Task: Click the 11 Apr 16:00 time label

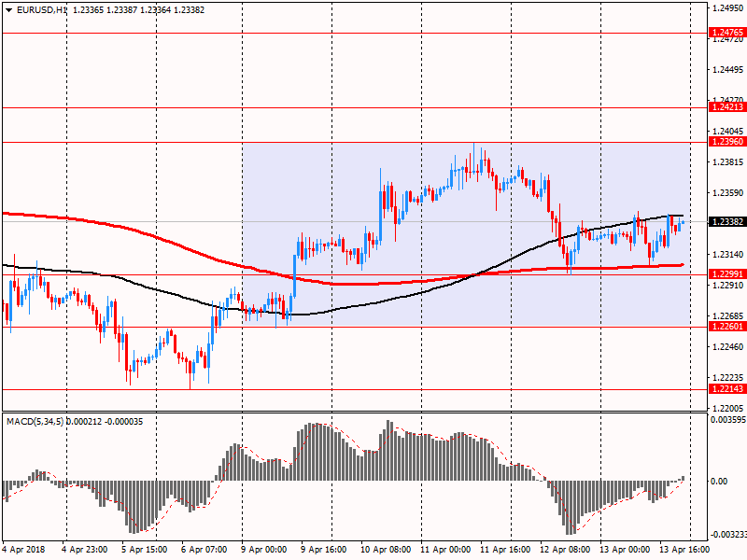Action: point(505,550)
